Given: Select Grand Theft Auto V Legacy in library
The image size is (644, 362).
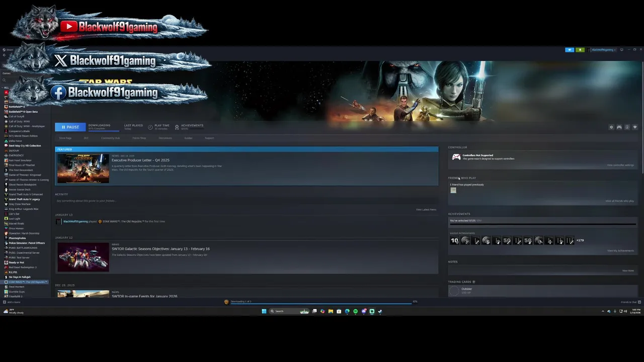Looking at the screenshot, I should click(x=24, y=199).
